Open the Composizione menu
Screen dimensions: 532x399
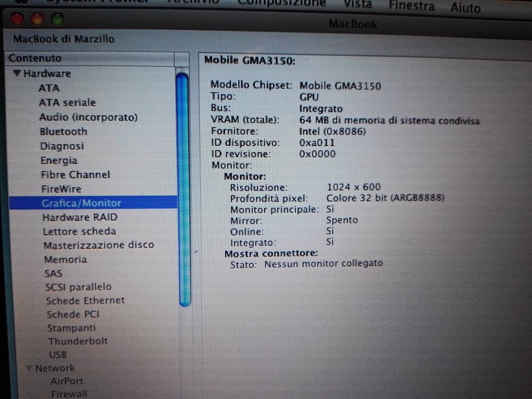pos(281,3)
